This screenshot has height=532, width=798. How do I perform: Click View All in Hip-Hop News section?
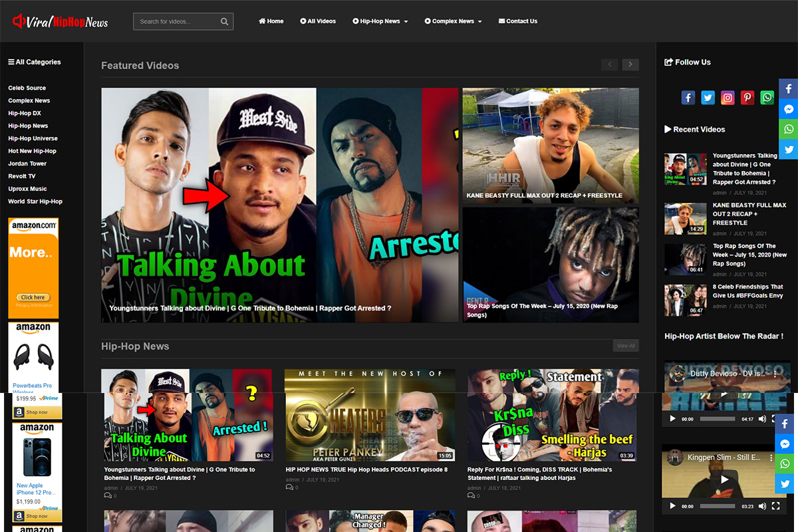point(626,346)
